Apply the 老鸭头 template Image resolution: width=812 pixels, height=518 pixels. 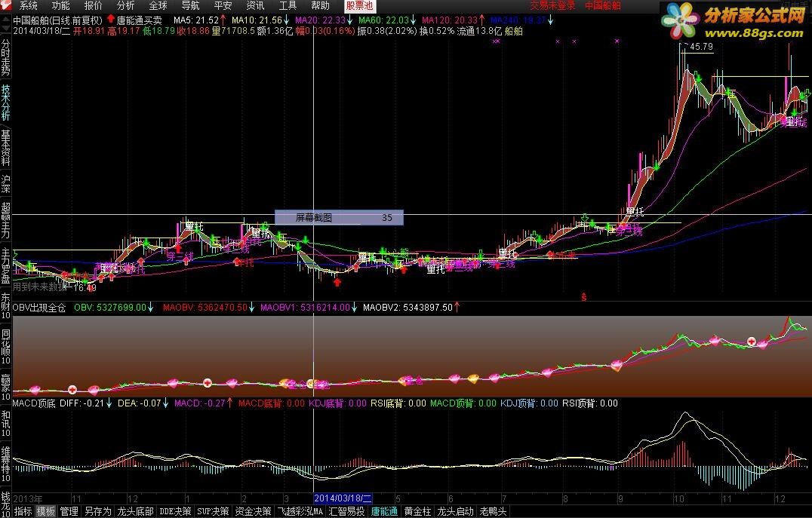pyautogui.click(x=493, y=512)
